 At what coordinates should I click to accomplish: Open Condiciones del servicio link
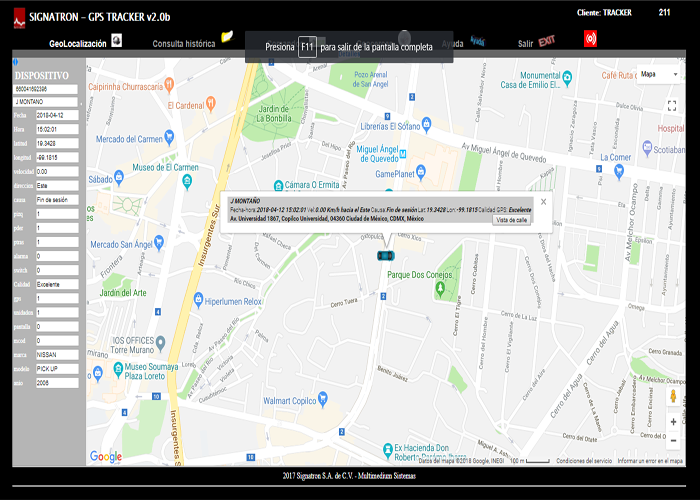point(584,461)
